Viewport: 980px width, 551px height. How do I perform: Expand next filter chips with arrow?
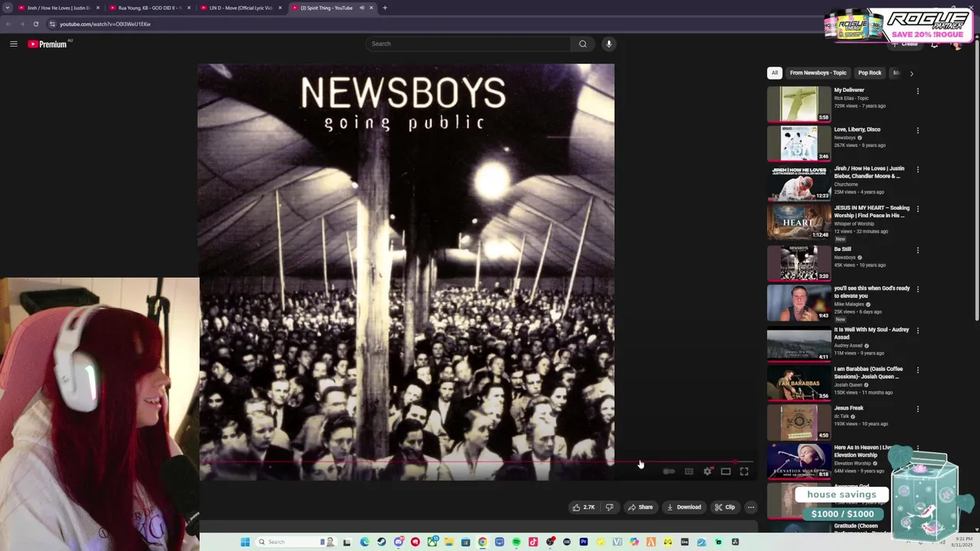[911, 73]
